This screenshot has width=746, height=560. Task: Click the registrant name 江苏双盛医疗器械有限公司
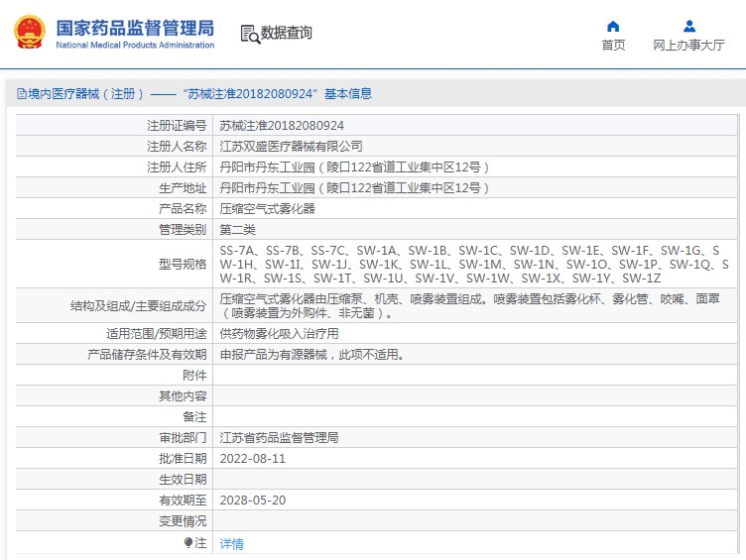click(292, 147)
